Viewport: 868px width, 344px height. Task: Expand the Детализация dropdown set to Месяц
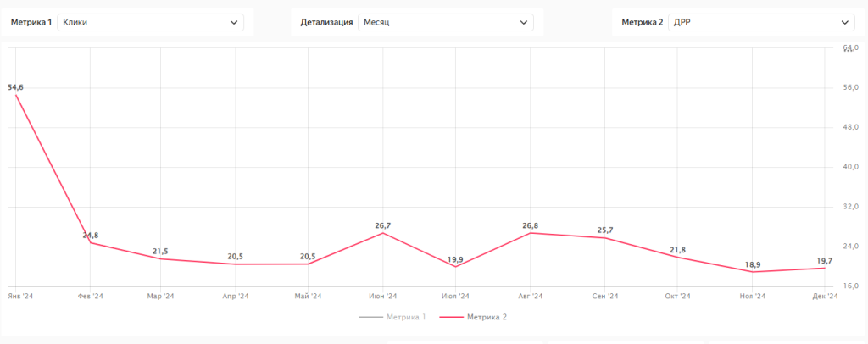[445, 23]
